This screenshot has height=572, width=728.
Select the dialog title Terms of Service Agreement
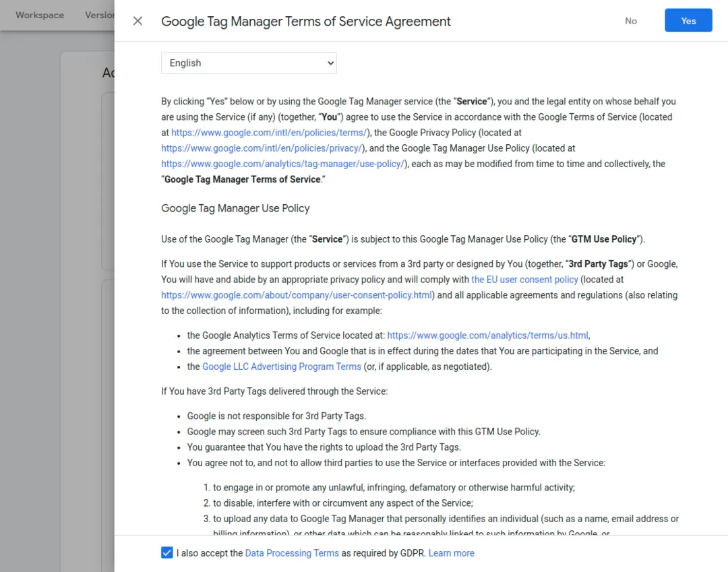(306, 22)
